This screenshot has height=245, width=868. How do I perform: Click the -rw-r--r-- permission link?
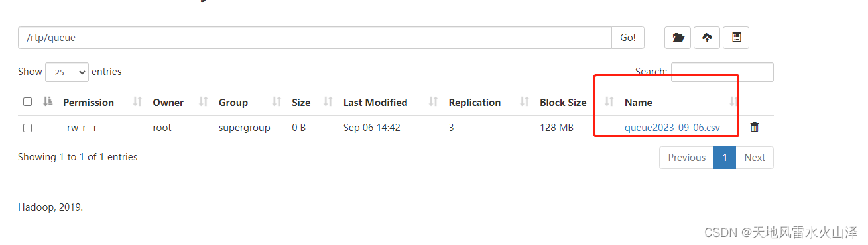84,128
